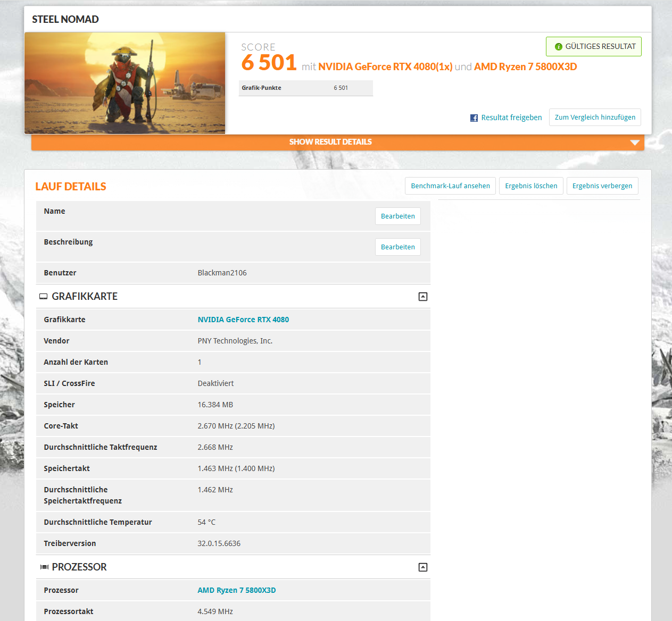Click the Anzahl der Karten label
Viewport: 672px width, 621px height.
tap(76, 362)
